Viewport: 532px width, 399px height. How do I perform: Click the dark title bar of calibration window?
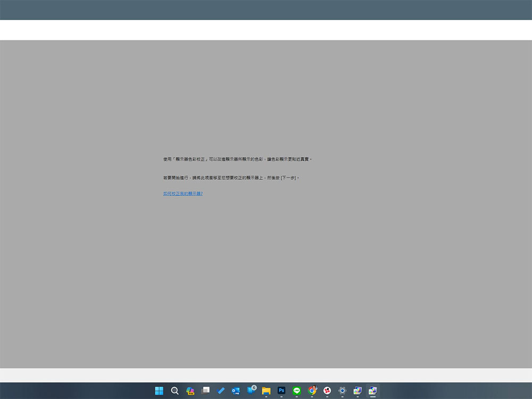click(266, 10)
